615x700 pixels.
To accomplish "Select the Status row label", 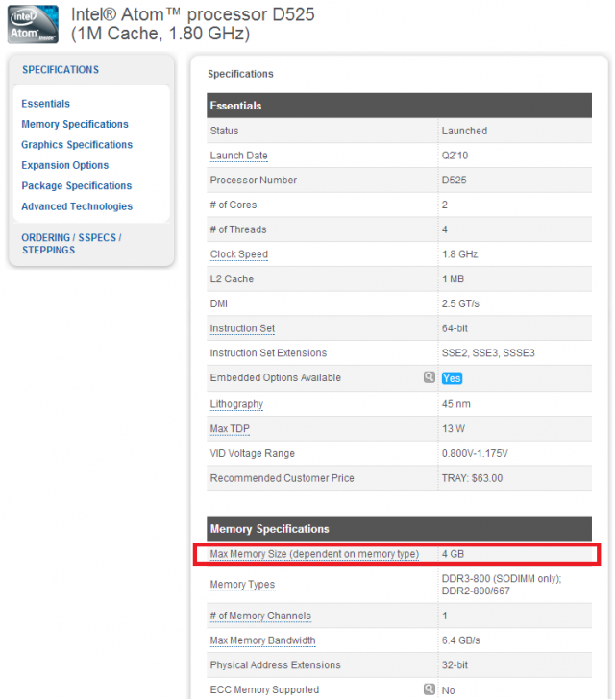I will tap(224, 131).
